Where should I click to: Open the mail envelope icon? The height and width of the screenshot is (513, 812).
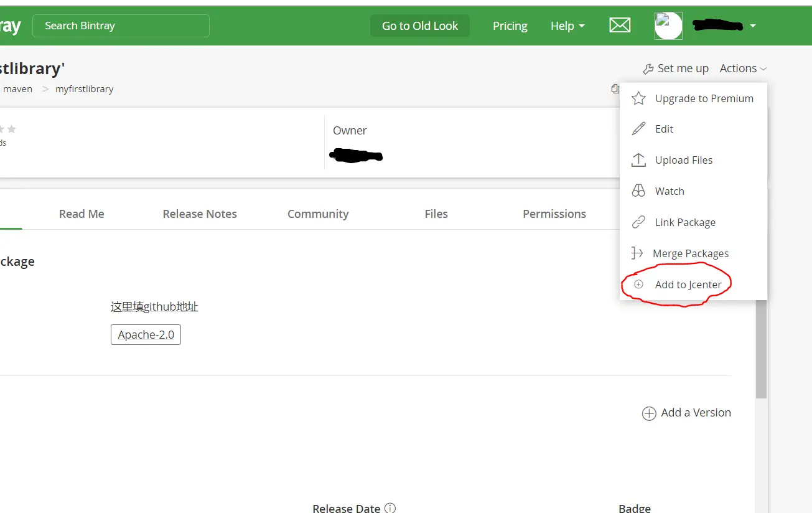(619, 26)
